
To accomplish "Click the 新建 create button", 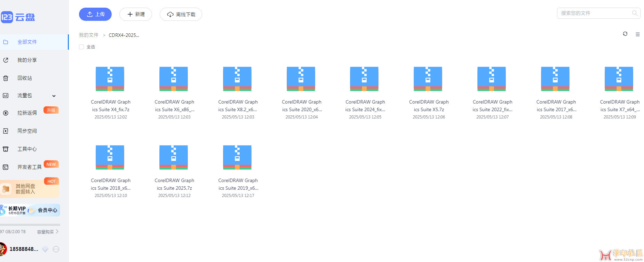I will (x=136, y=14).
